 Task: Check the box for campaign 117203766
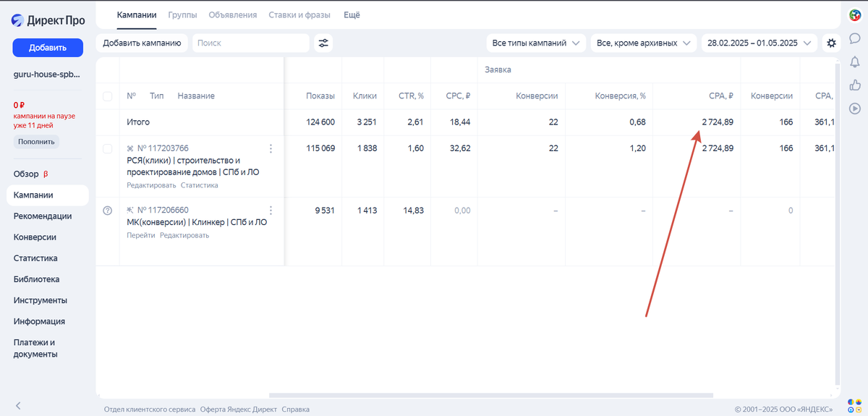[x=108, y=148]
